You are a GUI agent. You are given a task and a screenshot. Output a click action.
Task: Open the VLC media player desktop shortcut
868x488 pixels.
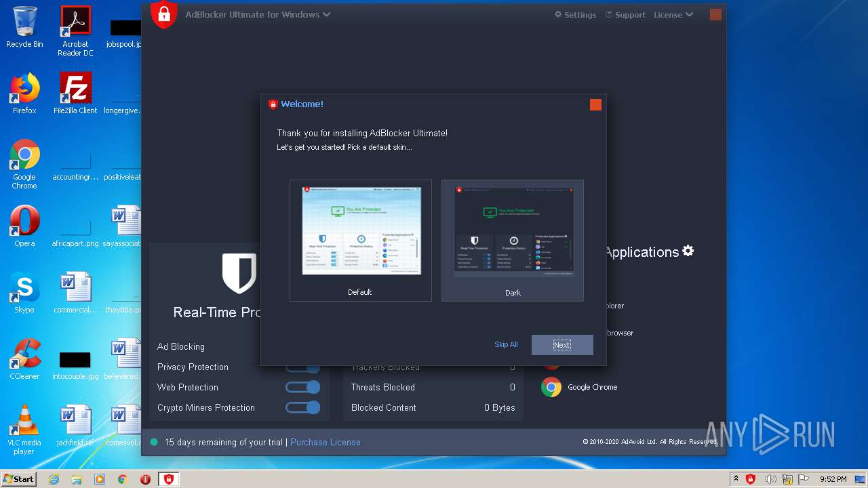(x=24, y=430)
